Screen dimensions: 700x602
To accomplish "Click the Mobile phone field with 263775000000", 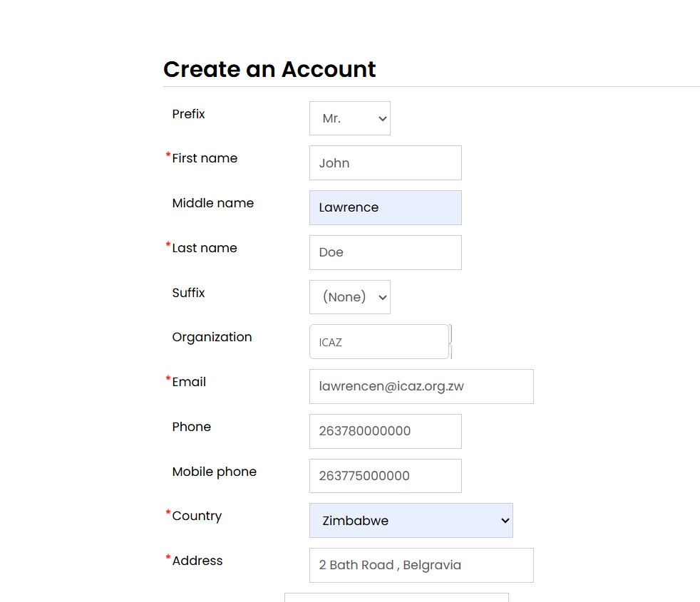I will coord(385,476).
